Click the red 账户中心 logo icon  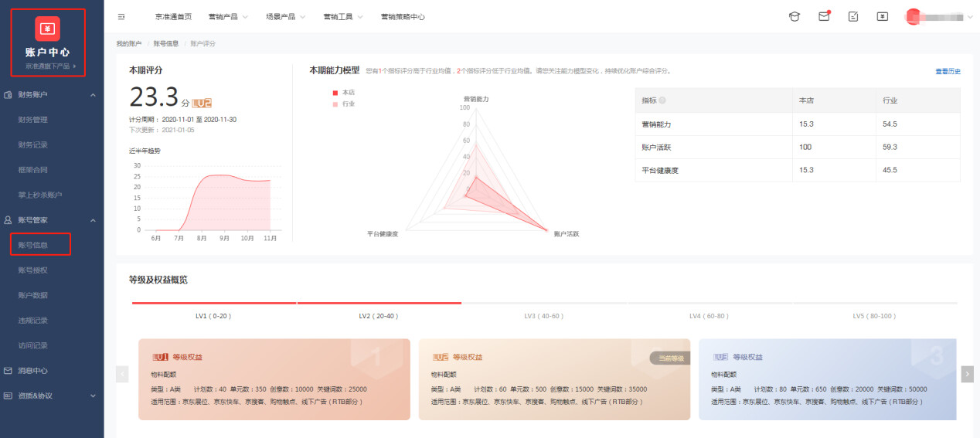pyautogui.click(x=47, y=29)
